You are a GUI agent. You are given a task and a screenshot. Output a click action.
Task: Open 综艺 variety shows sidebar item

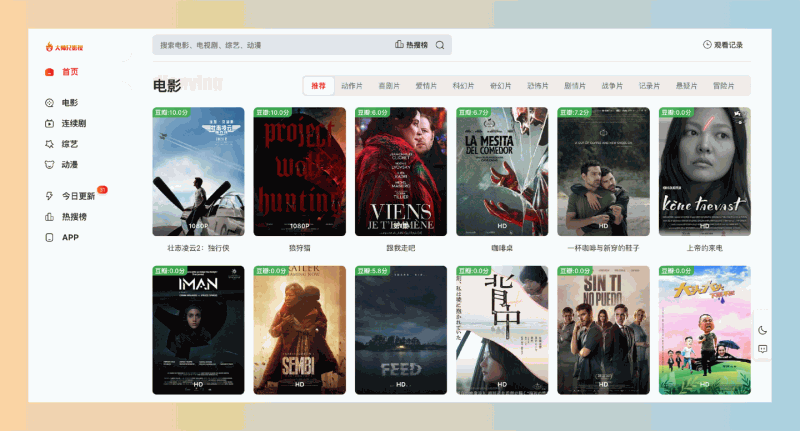[x=62, y=144]
